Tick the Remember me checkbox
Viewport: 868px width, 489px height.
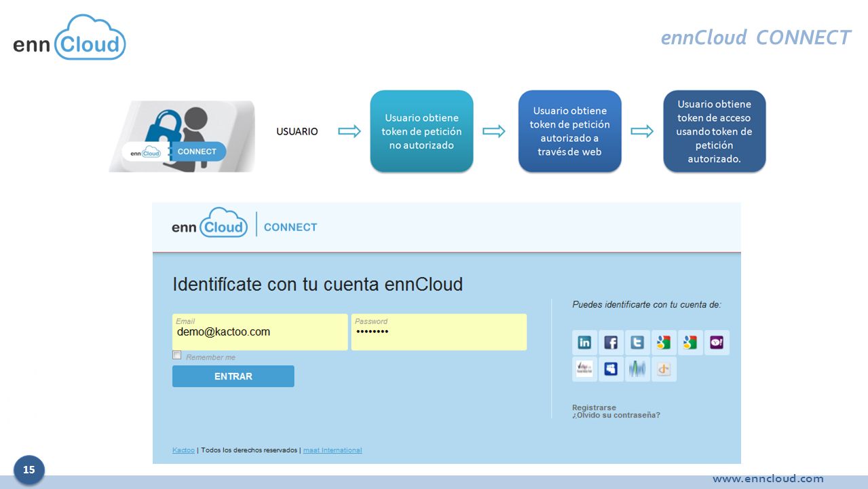[177, 355]
